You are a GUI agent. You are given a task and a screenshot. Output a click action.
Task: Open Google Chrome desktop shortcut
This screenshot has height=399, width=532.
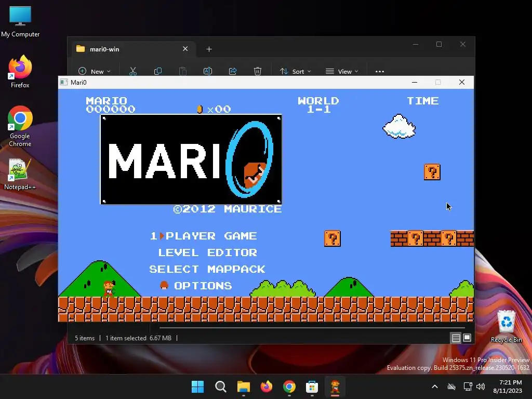tap(20, 127)
